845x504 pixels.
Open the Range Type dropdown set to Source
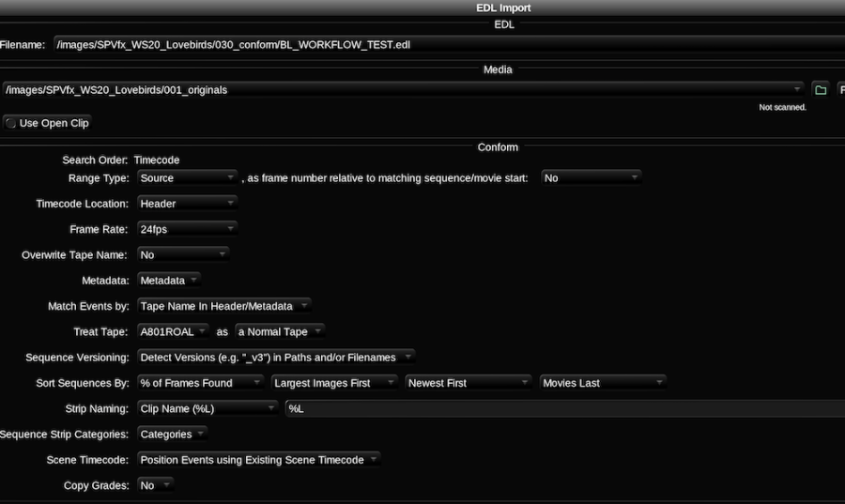[187, 177]
